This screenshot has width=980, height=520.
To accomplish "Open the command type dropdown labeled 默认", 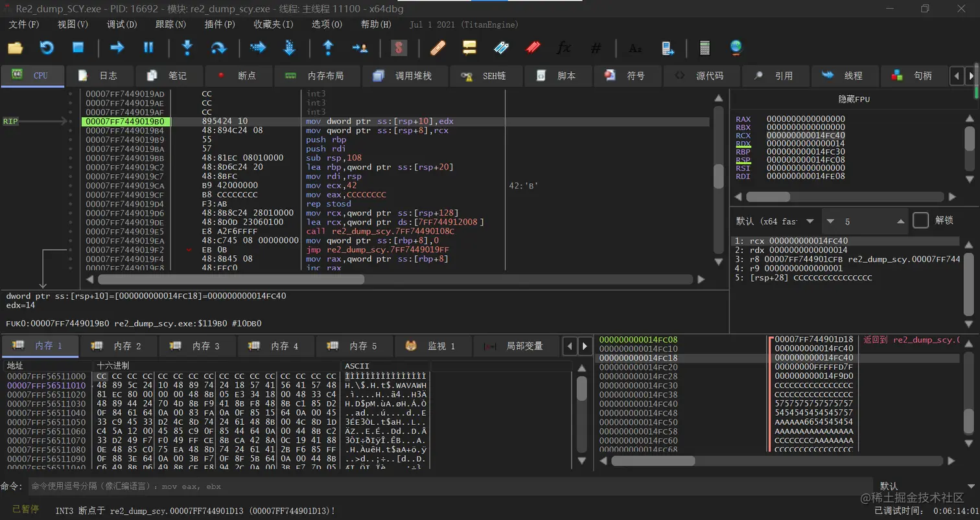I will [x=924, y=486].
